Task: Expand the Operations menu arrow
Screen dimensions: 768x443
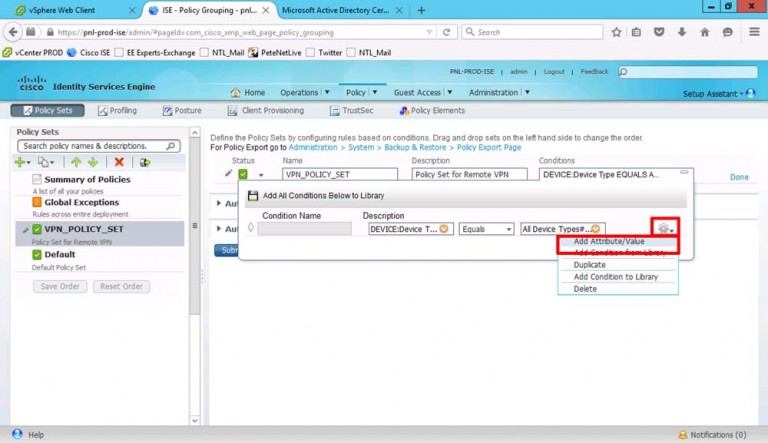Action: click(327, 92)
